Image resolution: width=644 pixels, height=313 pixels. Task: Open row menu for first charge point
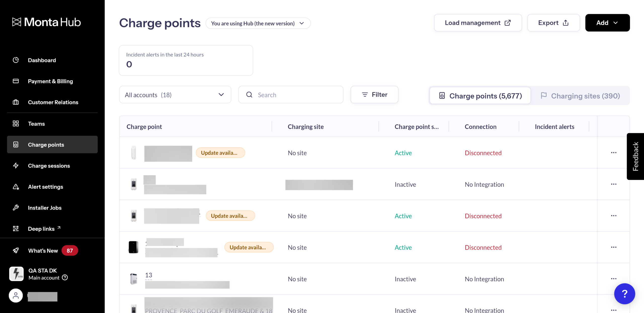(614, 153)
